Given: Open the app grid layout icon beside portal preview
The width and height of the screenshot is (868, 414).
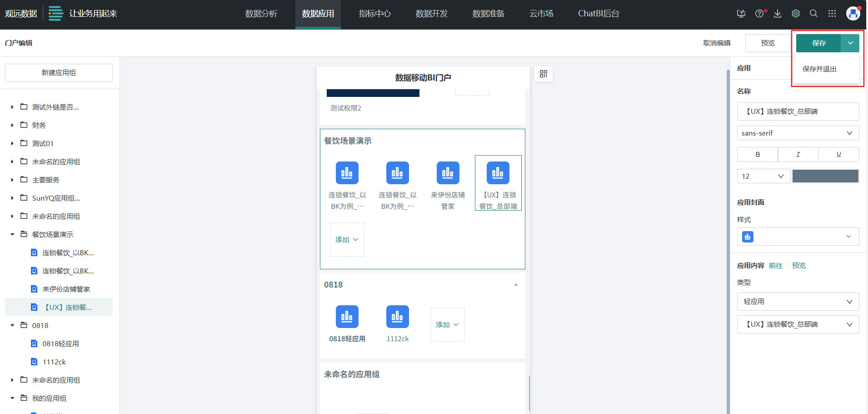Looking at the screenshot, I should pyautogui.click(x=543, y=74).
